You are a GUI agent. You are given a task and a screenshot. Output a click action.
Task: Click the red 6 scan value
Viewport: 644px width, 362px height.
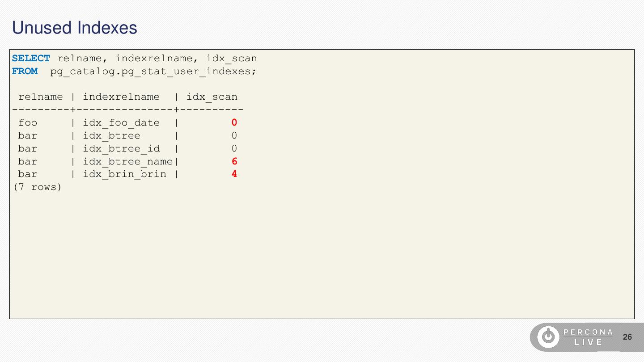[x=234, y=162]
